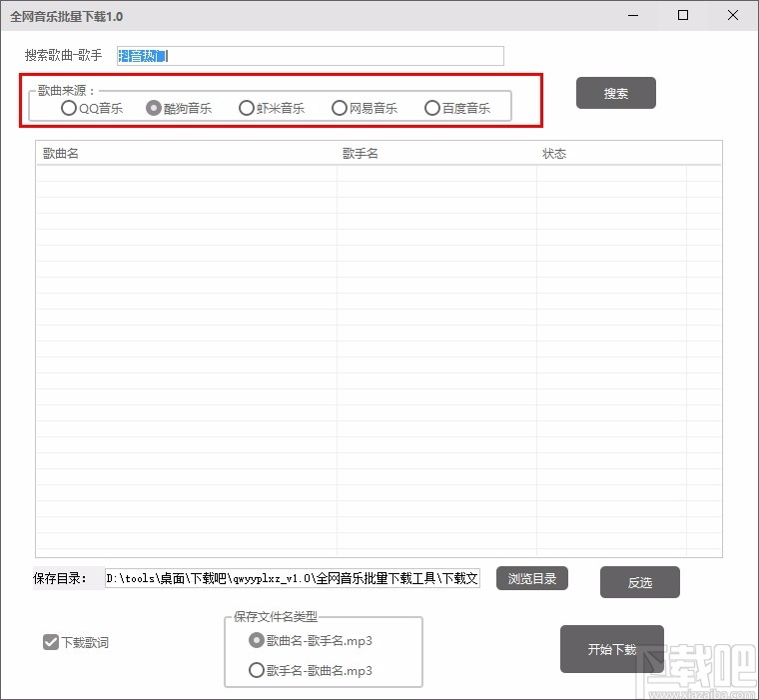Screen dimensions: 759x700
Task: Open the 浏览目录 folder browser
Action: click(532, 578)
